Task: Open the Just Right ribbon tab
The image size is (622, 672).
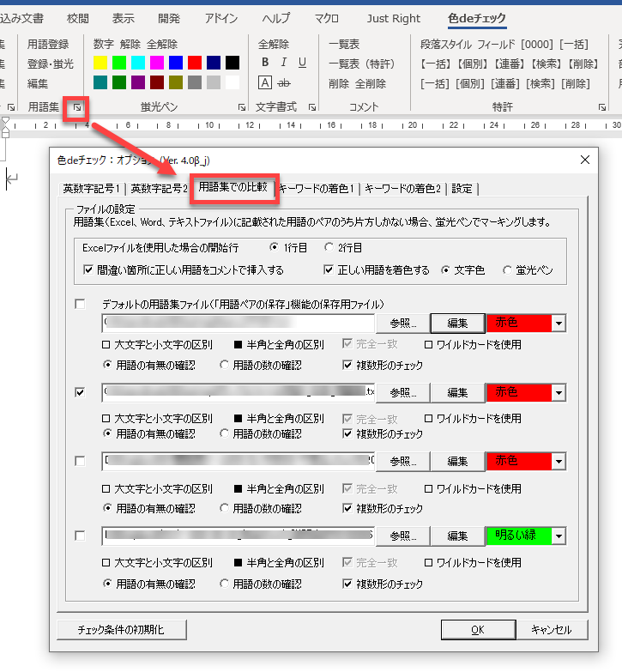Action: [x=393, y=18]
